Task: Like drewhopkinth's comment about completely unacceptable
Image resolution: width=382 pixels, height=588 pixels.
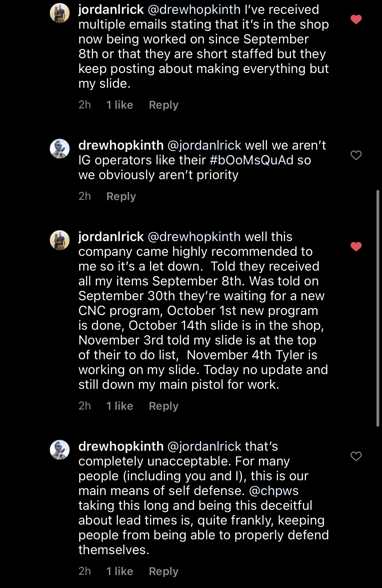Action: pyautogui.click(x=356, y=456)
